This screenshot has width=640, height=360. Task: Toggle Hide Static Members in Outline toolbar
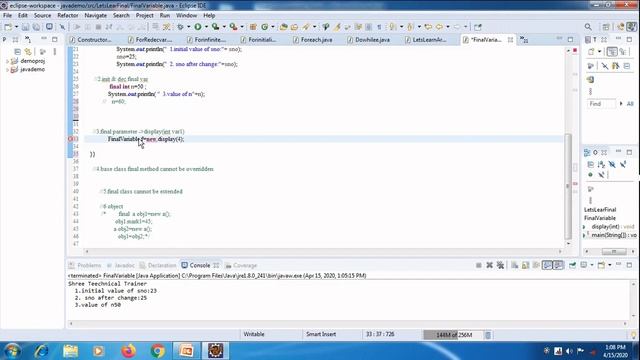point(623,164)
